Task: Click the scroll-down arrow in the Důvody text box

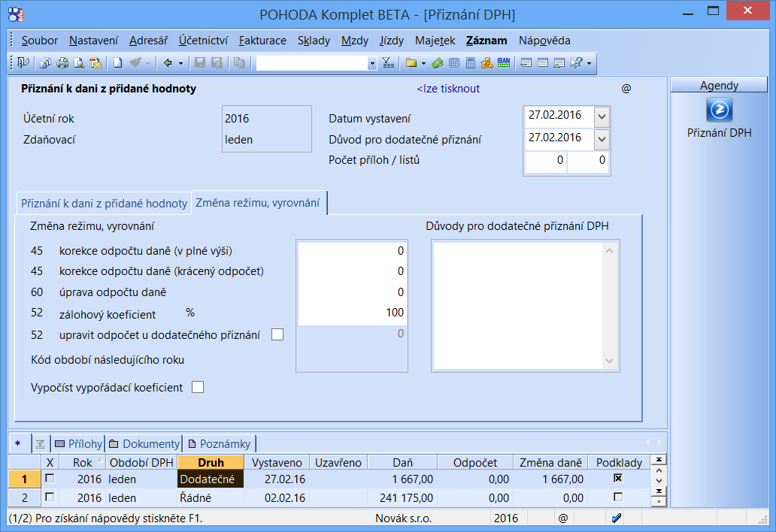Action: pyautogui.click(x=610, y=361)
